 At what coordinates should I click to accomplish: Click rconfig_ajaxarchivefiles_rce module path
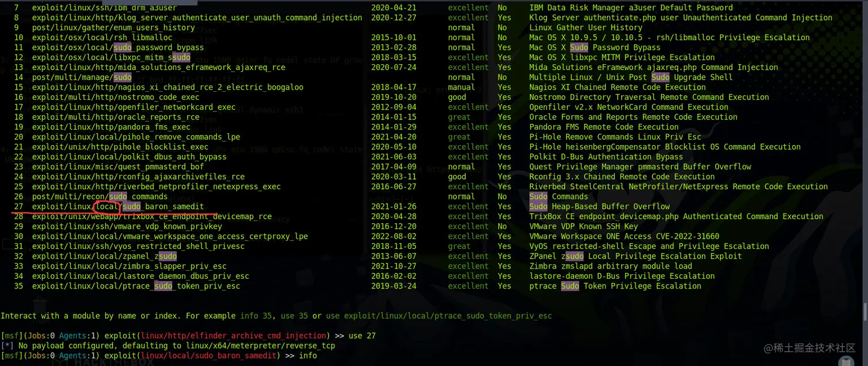[x=138, y=177]
